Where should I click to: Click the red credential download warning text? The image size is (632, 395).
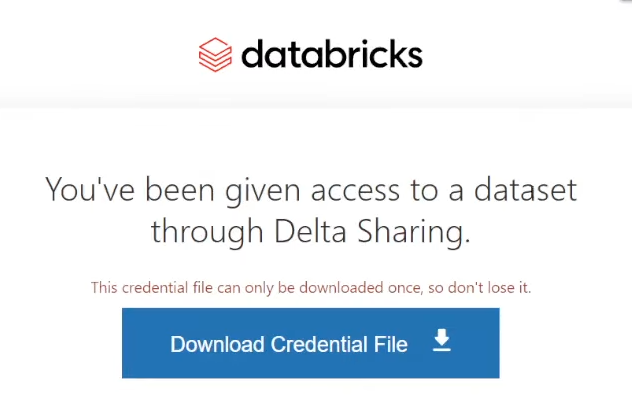click(x=311, y=288)
